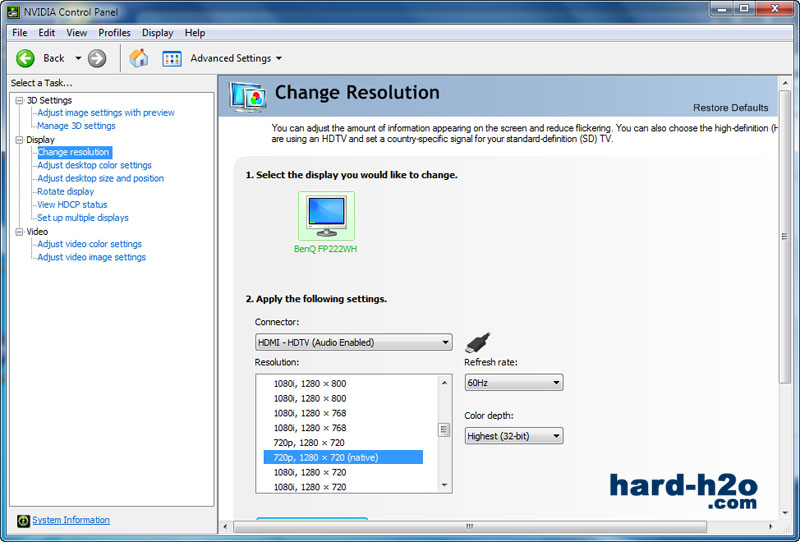The height and width of the screenshot is (542, 800).
Task: Click the grey Forward arrow icon
Action: tap(97, 58)
